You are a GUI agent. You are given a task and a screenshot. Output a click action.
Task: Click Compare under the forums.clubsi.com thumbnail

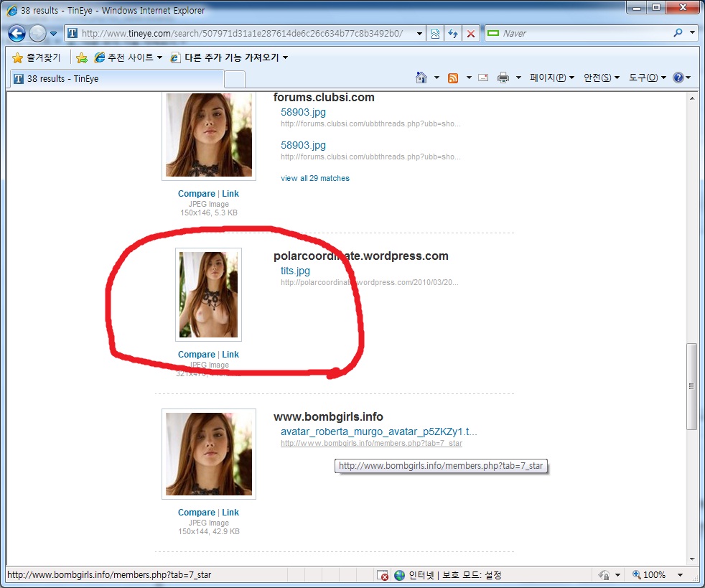197,194
